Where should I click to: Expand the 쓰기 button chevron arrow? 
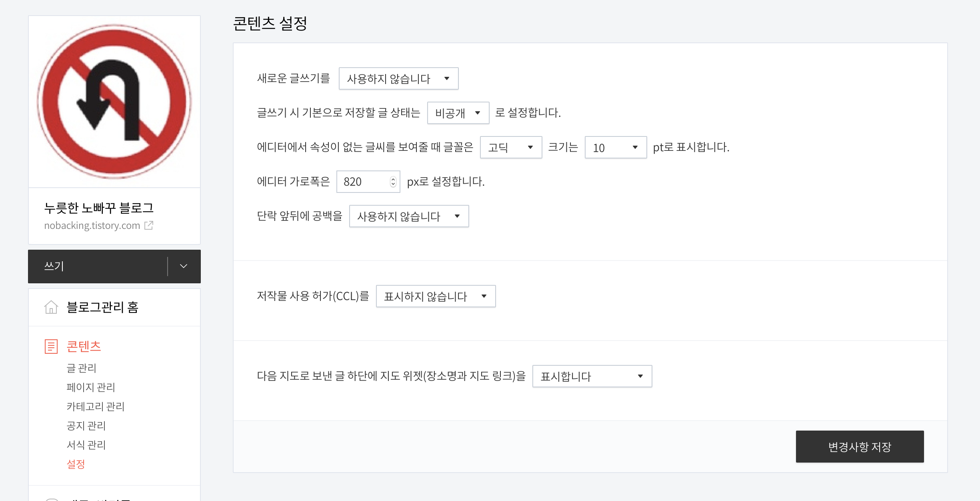[184, 267]
